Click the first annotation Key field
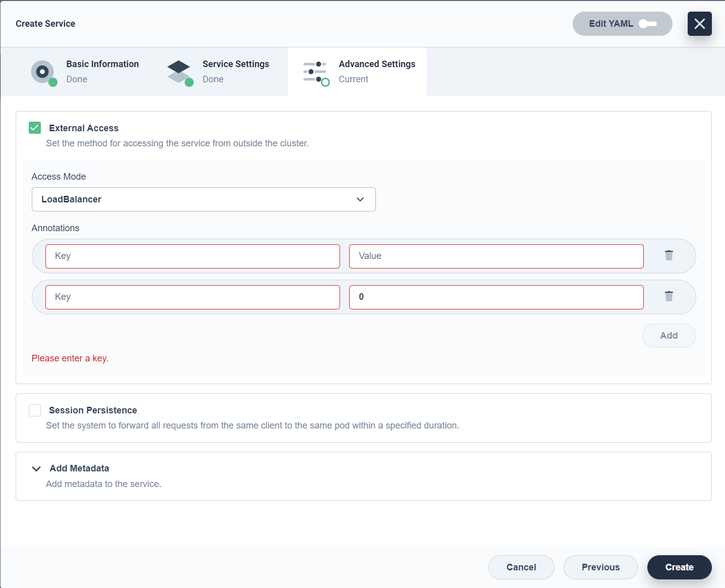Viewport: 725px width, 588px height. point(193,256)
